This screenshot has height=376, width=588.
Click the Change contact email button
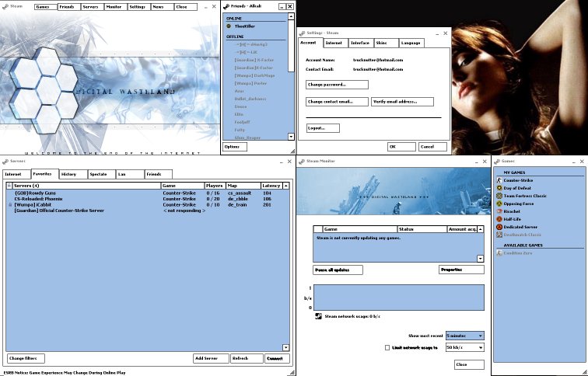click(x=337, y=102)
